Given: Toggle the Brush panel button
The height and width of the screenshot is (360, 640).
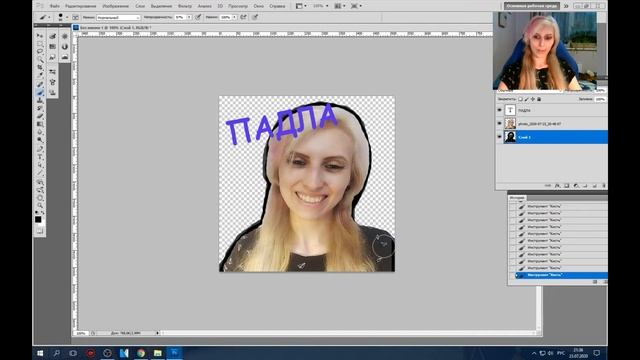Looking at the screenshot, I should [x=76, y=17].
